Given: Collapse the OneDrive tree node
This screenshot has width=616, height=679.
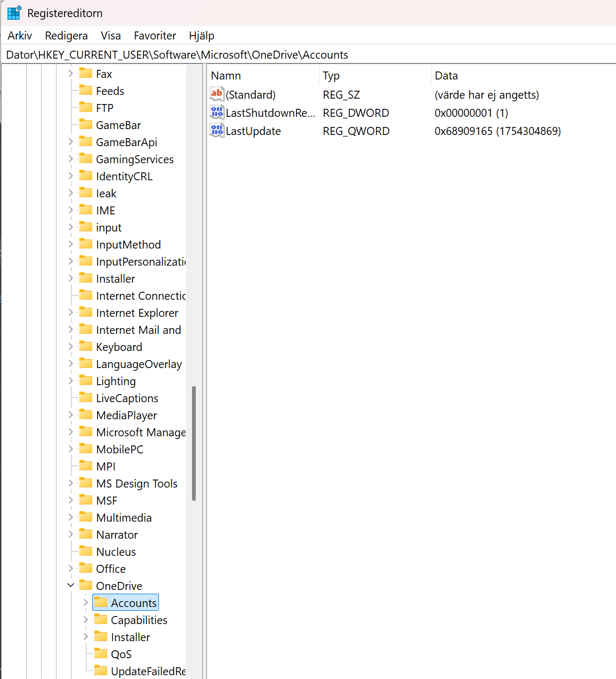Looking at the screenshot, I should pos(70,585).
